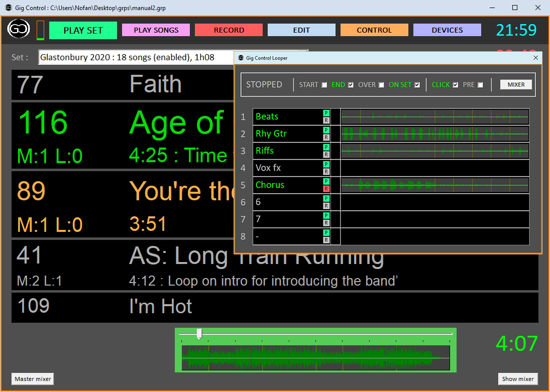Viewport: 550px width, 392px height.
Task: Toggle the P button on Chorus track
Action: click(326, 181)
